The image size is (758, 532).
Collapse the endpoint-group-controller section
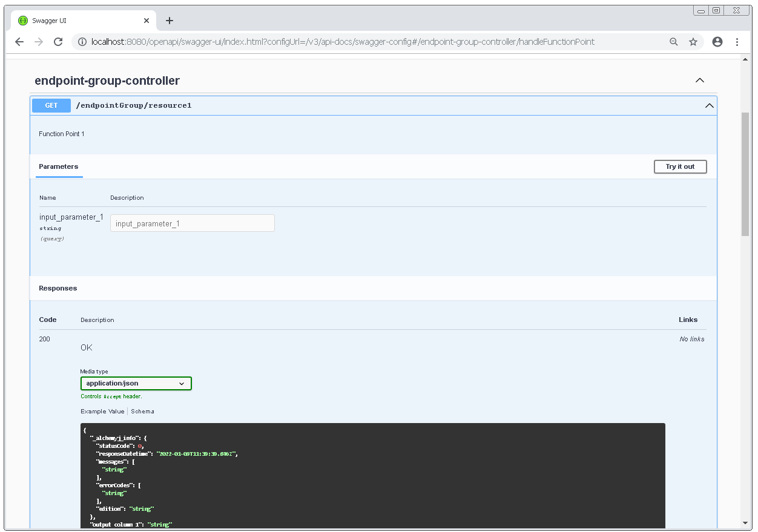pos(700,80)
